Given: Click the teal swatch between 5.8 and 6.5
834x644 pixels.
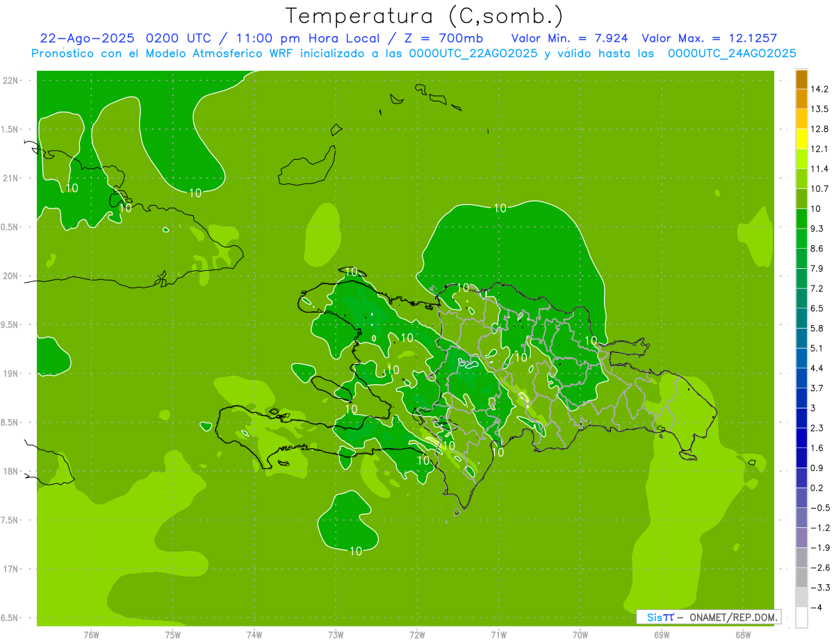Looking at the screenshot, I should click(x=801, y=318).
